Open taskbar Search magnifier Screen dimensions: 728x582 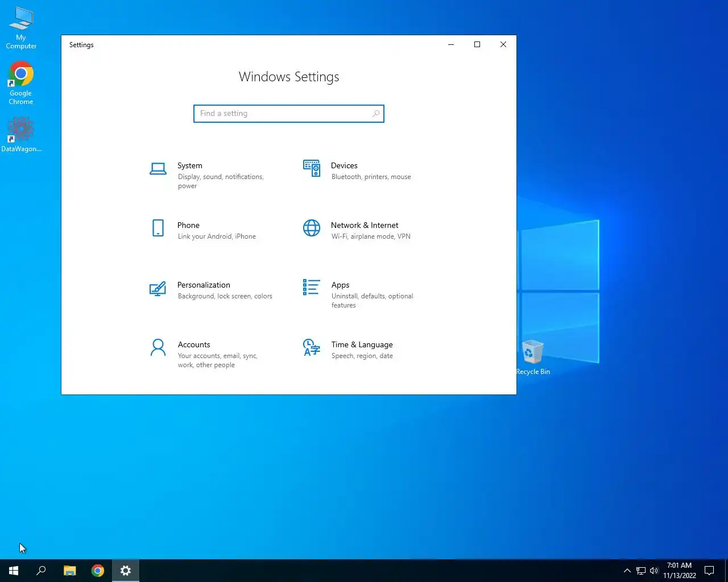pyautogui.click(x=41, y=571)
